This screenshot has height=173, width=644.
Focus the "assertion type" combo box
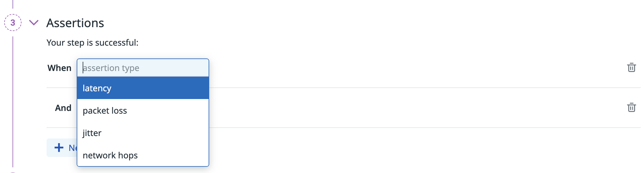(143, 68)
